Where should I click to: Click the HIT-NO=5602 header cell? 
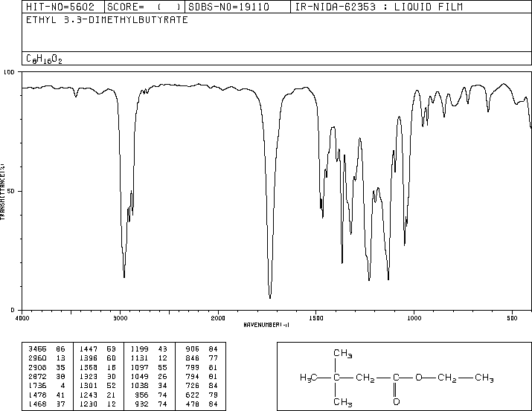[x=60, y=7]
